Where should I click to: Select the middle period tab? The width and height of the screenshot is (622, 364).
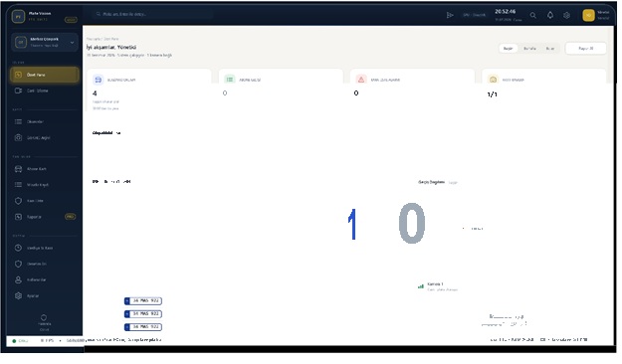coord(529,49)
